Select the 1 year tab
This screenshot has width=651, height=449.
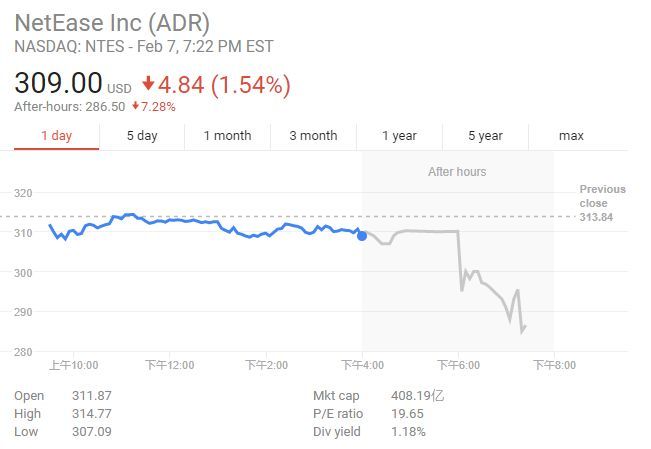[399, 136]
